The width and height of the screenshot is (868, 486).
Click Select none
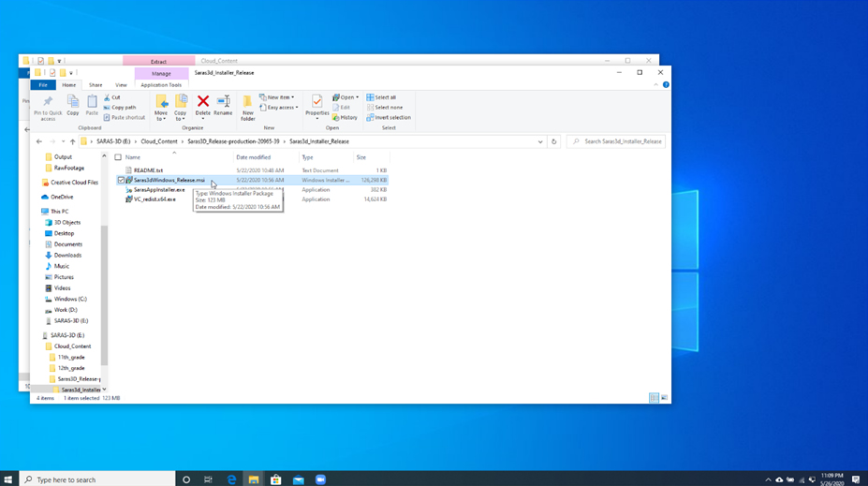click(x=384, y=108)
